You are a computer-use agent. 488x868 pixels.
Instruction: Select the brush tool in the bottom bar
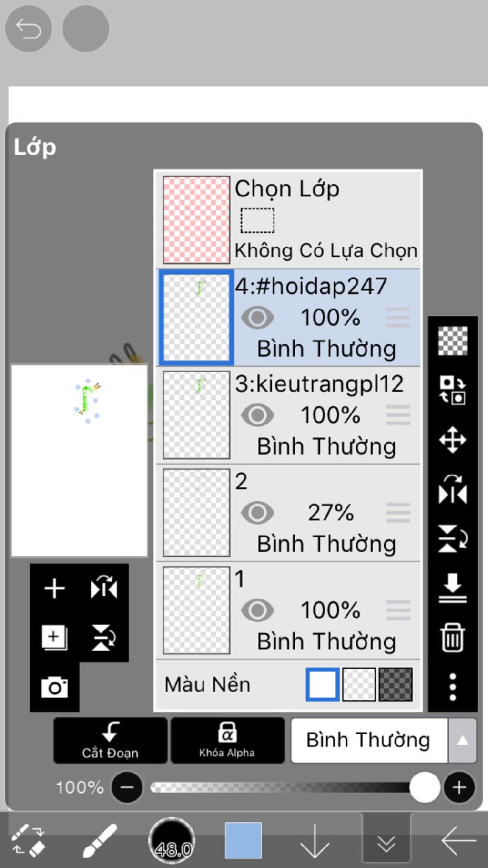[99, 840]
